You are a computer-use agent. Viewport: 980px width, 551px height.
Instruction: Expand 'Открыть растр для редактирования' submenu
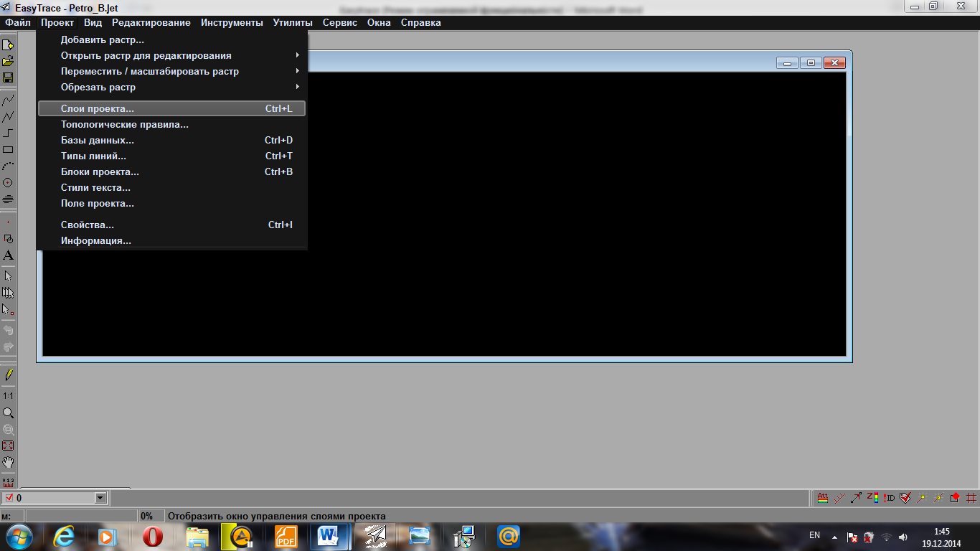[172, 55]
